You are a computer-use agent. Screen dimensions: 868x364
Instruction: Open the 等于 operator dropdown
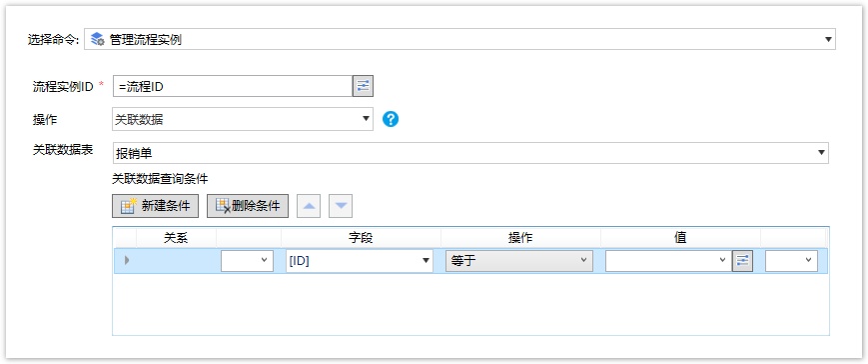pos(518,261)
